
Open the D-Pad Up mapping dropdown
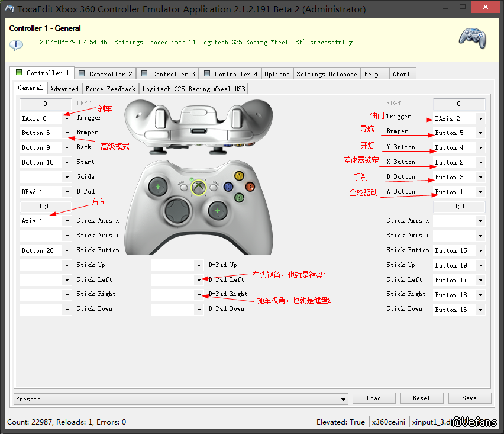click(199, 265)
